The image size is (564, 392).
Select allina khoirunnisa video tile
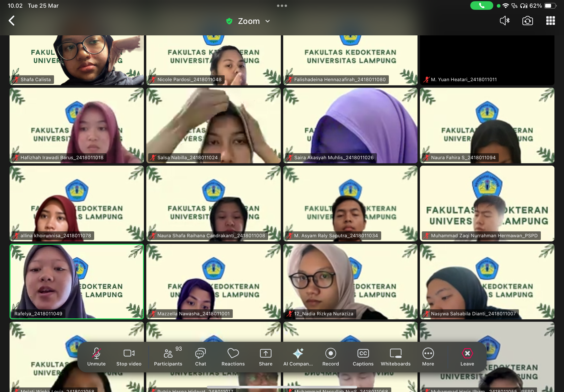pos(77,203)
